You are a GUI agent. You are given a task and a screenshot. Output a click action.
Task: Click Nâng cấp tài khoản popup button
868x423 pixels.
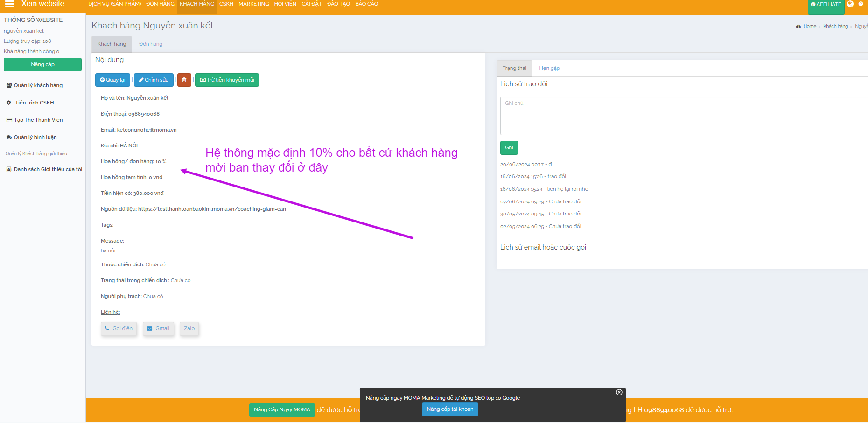450,409
